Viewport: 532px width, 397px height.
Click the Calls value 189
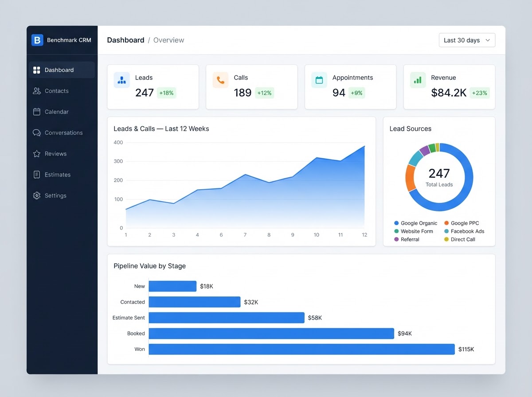(243, 93)
